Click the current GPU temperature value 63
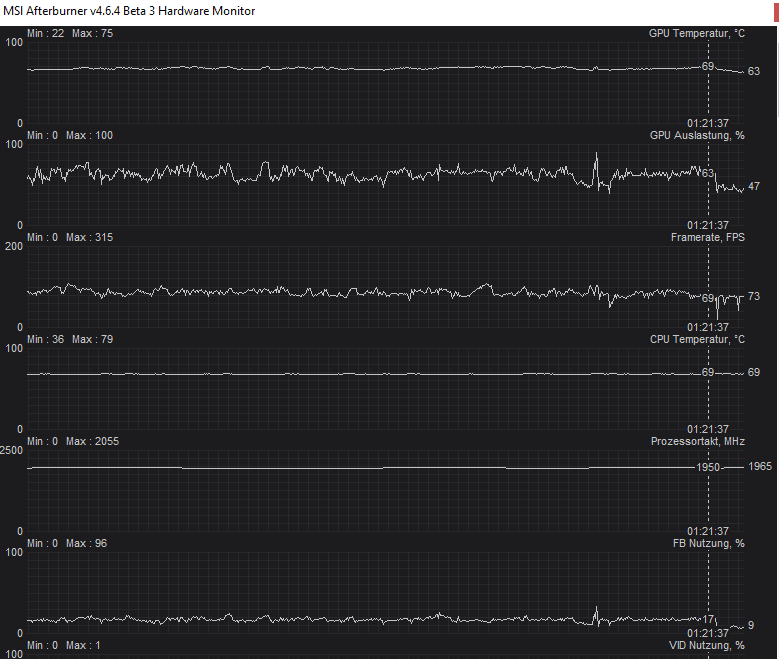The image size is (779, 659). [754, 71]
